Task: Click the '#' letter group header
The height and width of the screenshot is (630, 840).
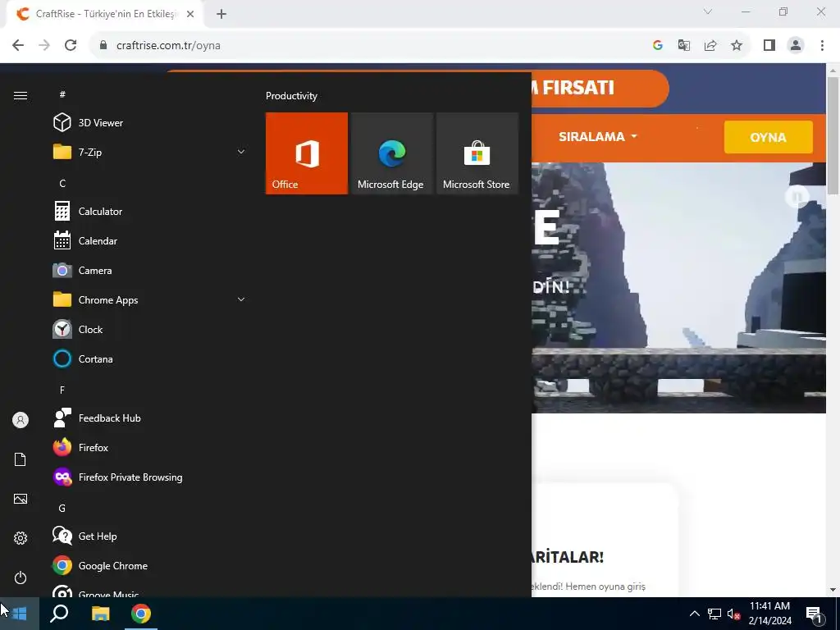Action: click(x=62, y=94)
